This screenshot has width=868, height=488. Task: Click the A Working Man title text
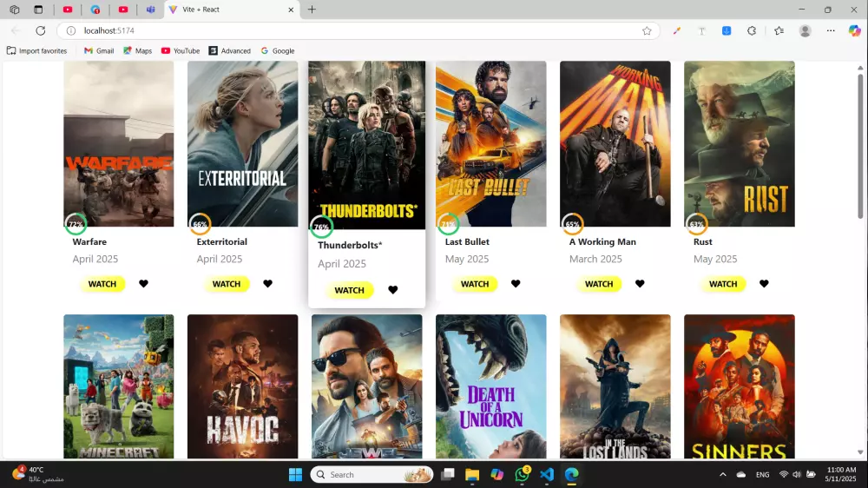(x=603, y=242)
